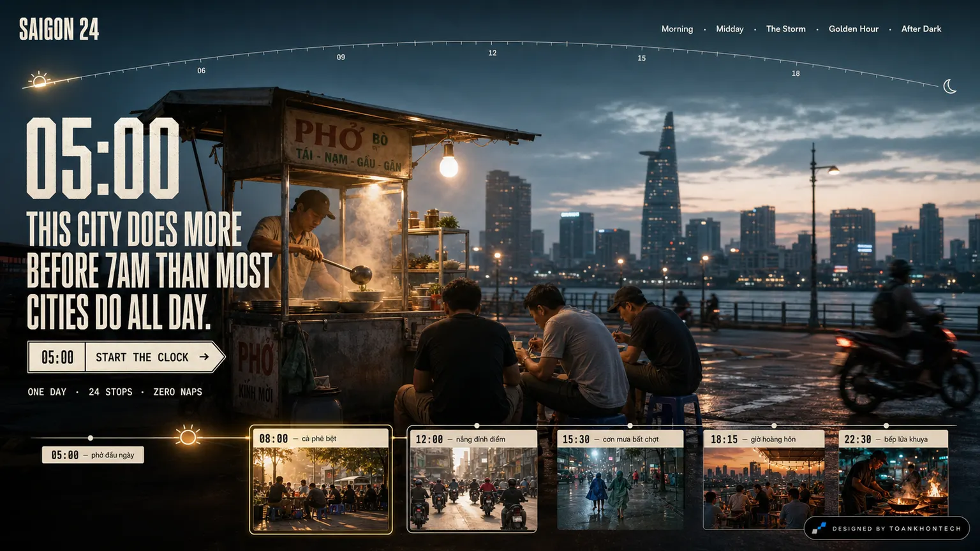Select the 06 hour mark on the arc
Screen dimensions: 980x551
(201, 71)
